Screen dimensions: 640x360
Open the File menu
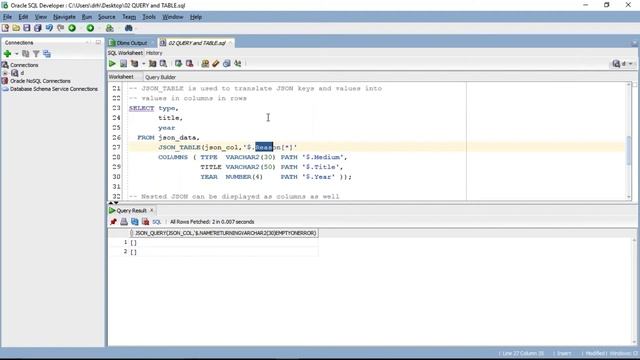[7, 17]
